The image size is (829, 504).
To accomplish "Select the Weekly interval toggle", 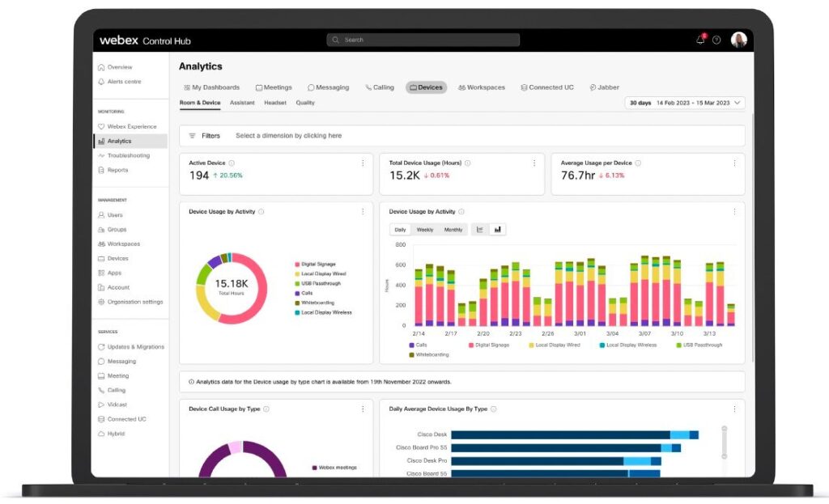I will coord(425,230).
